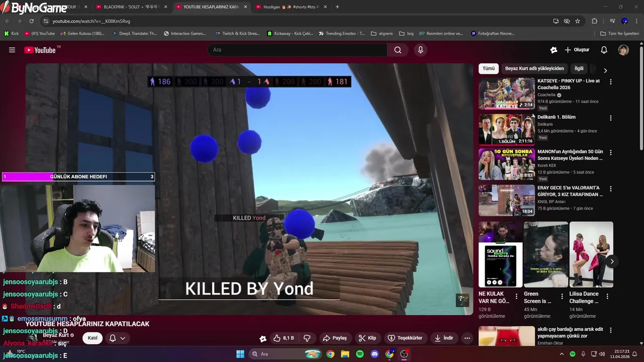
Task: Open options for KATSEYE video
Action: tap(611, 81)
